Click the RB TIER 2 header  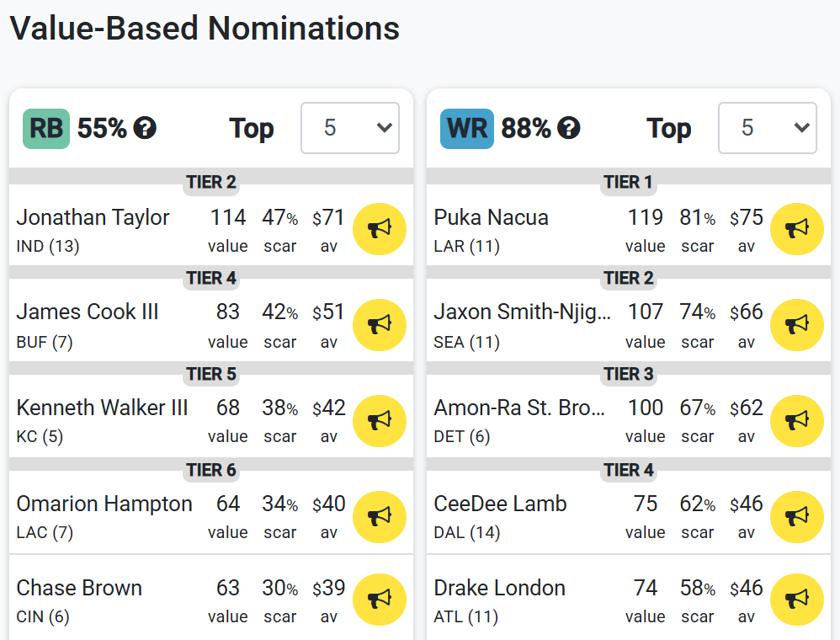[x=211, y=182]
